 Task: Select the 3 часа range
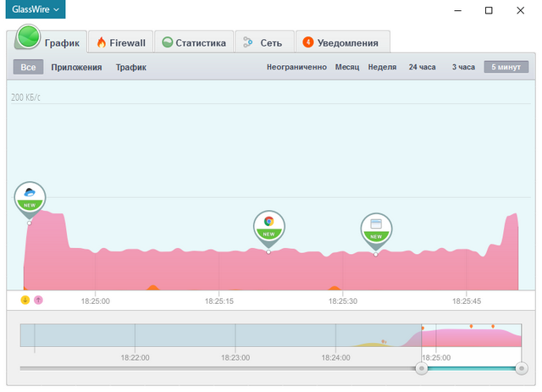463,68
